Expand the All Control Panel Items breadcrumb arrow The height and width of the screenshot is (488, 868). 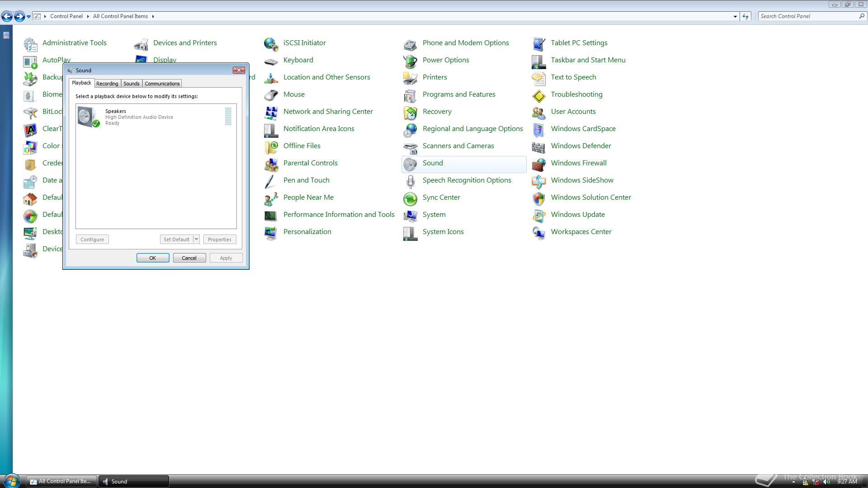153,16
